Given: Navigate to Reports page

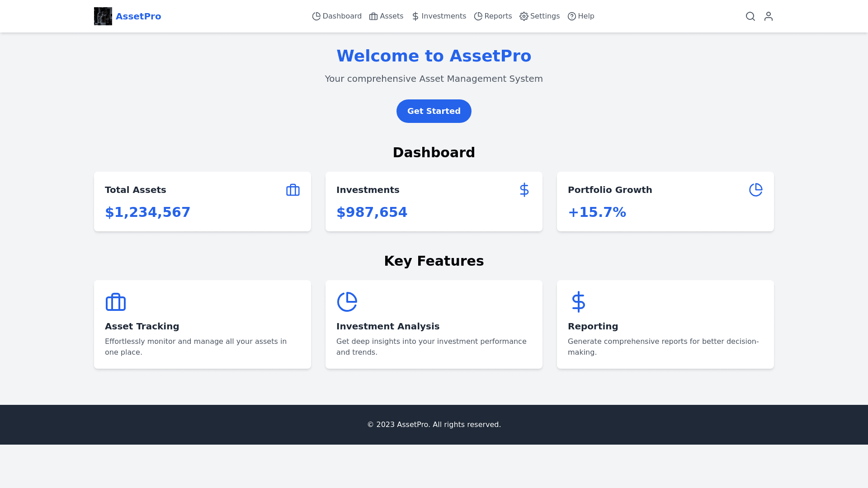Looking at the screenshot, I should (x=493, y=16).
